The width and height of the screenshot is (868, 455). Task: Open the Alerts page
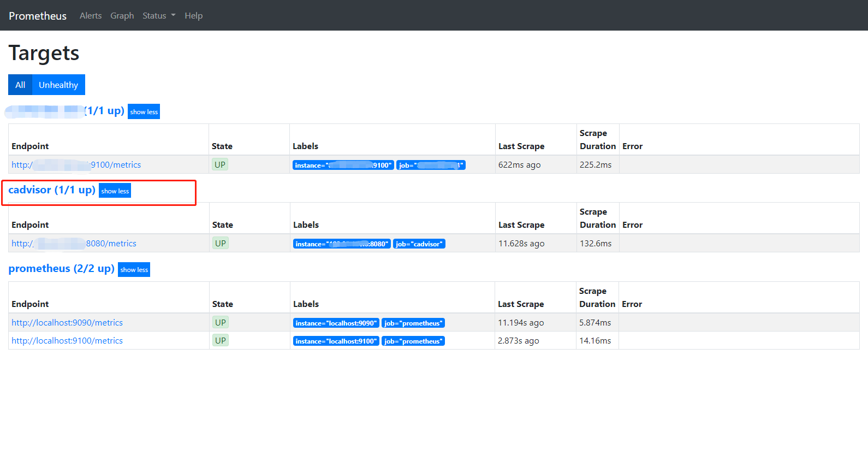91,16
